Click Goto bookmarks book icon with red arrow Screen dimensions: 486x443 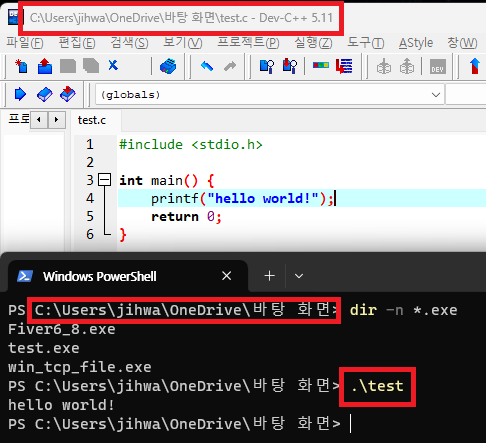coord(68,94)
